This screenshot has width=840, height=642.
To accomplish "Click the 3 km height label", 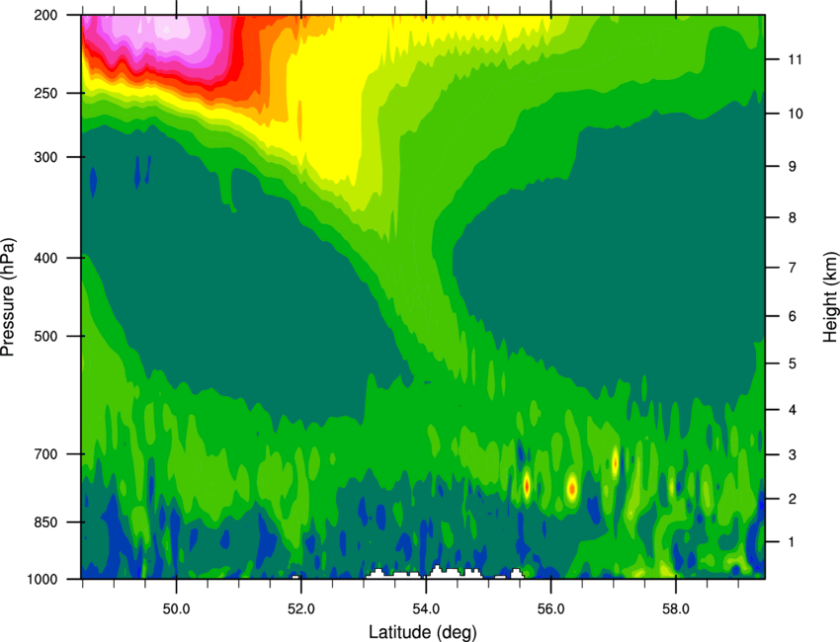I will (x=793, y=455).
